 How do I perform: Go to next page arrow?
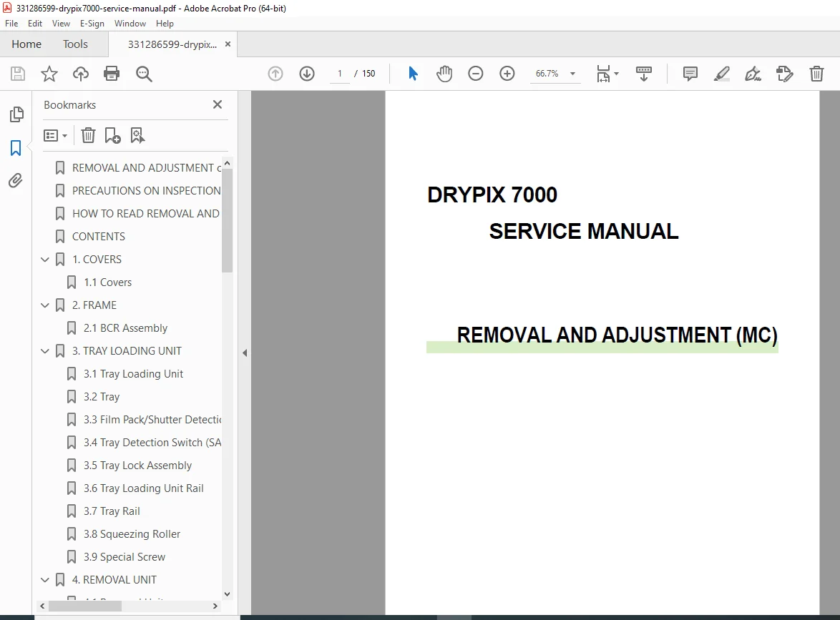click(x=307, y=74)
